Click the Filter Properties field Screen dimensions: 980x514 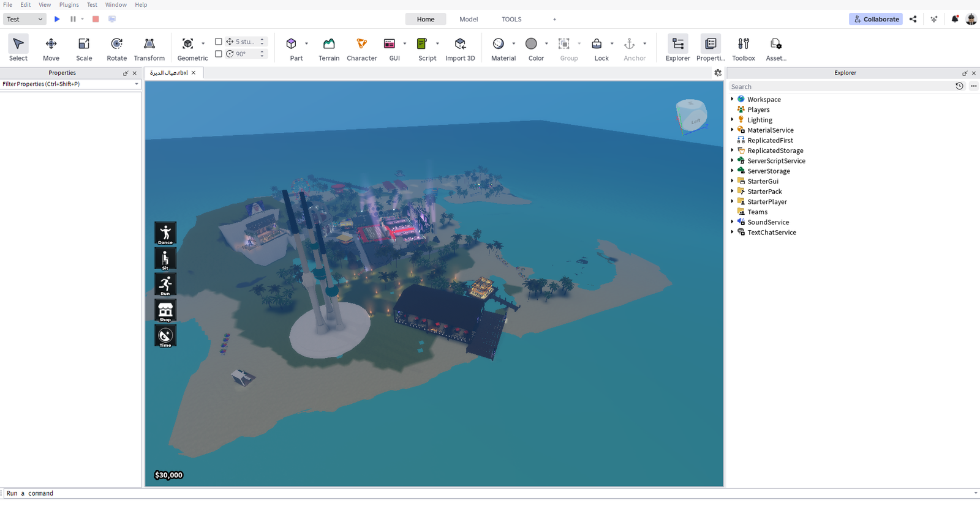click(x=70, y=84)
